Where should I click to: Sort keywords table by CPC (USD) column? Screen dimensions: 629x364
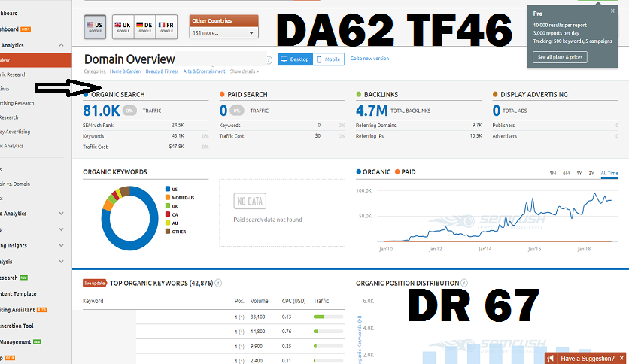(x=293, y=301)
